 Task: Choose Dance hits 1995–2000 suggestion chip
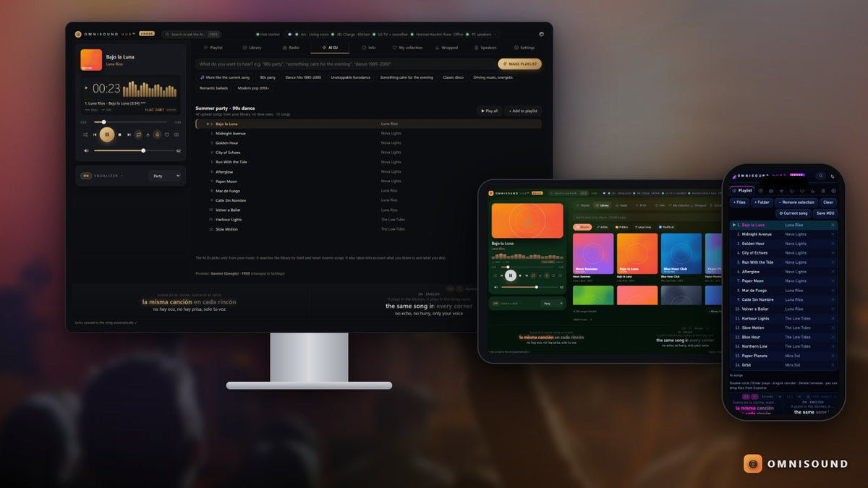tap(303, 77)
